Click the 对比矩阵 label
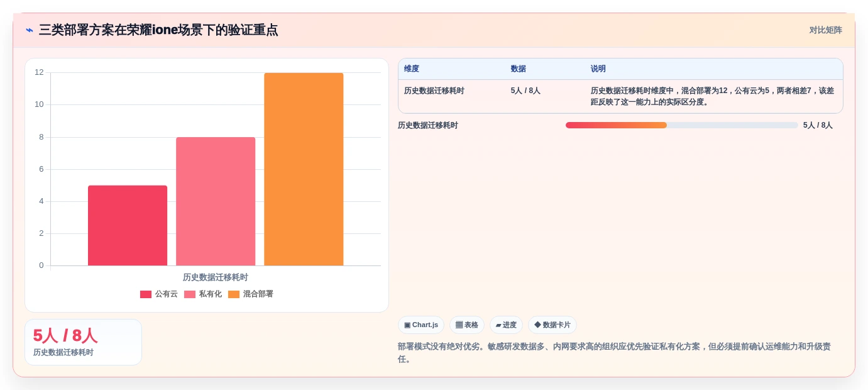The width and height of the screenshot is (868, 390). (825, 30)
